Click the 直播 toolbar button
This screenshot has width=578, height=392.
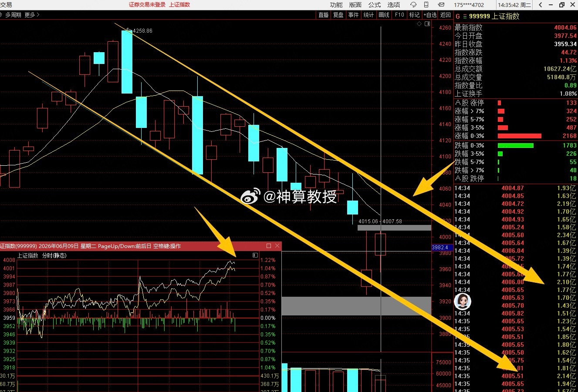tap(324, 15)
